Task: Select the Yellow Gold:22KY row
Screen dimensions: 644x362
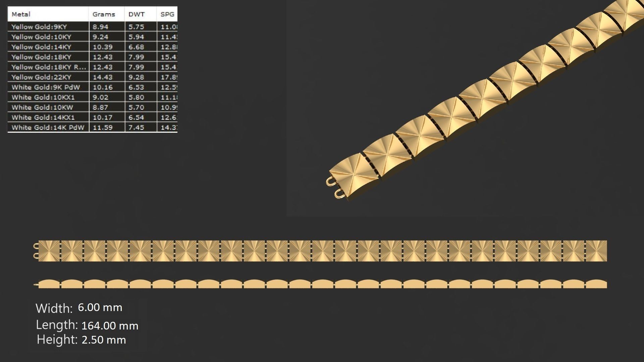Action: tap(93, 77)
